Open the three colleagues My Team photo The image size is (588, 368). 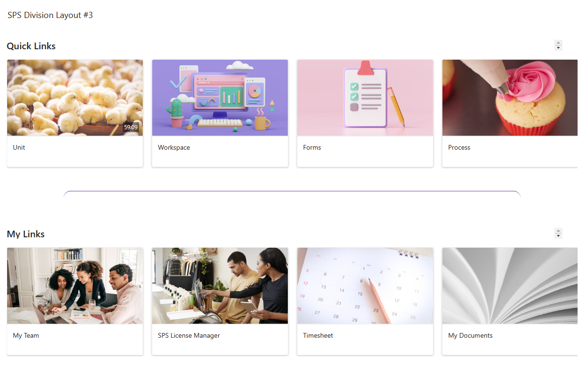tap(75, 286)
